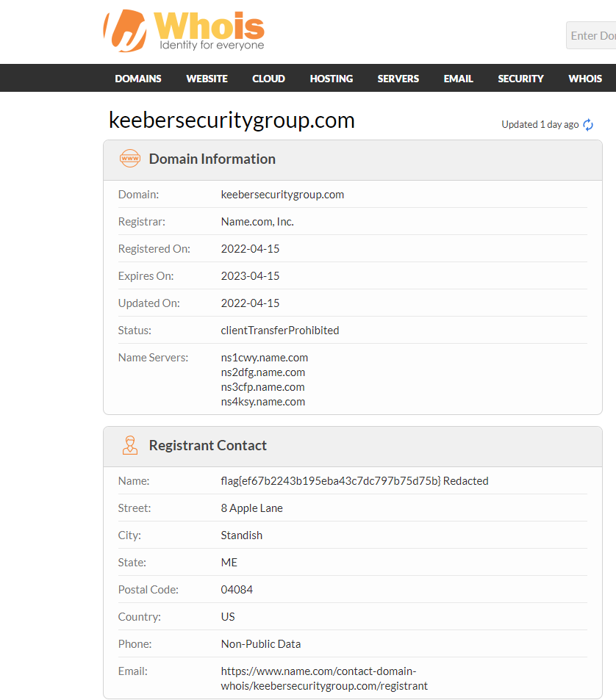The width and height of the screenshot is (616, 700).
Task: Open the DOMAINS menu
Action: pos(138,79)
